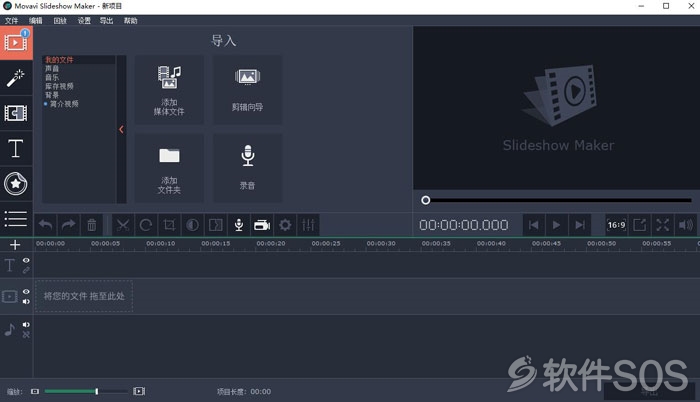Start 录音 audio recording tile
This screenshot has width=700, height=402.
pyautogui.click(x=247, y=168)
